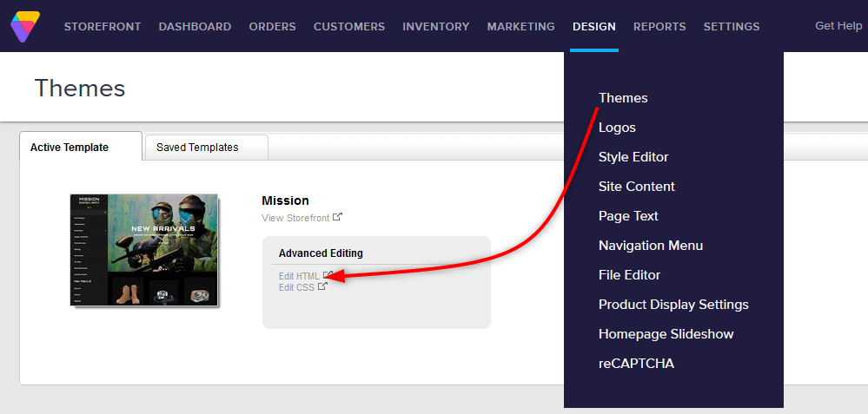Click external link icon beside Edit CSS
This screenshot has width=868, height=414.
point(322,287)
